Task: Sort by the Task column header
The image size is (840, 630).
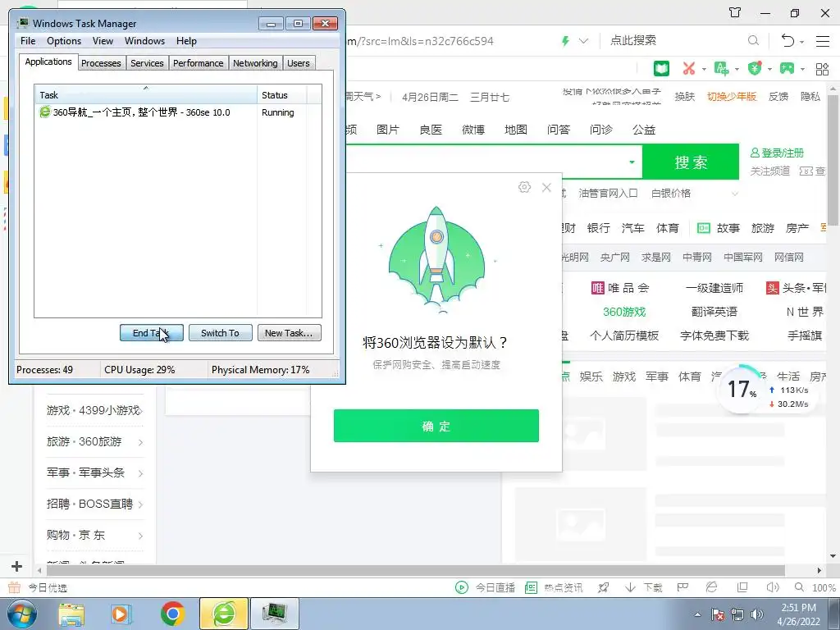Action: click(146, 95)
